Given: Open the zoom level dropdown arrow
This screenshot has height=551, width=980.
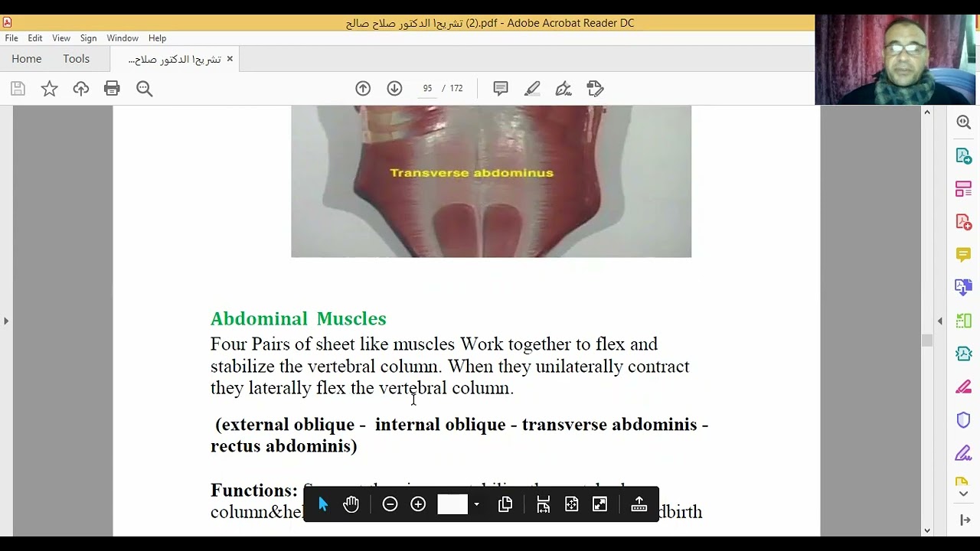Looking at the screenshot, I should (x=476, y=504).
